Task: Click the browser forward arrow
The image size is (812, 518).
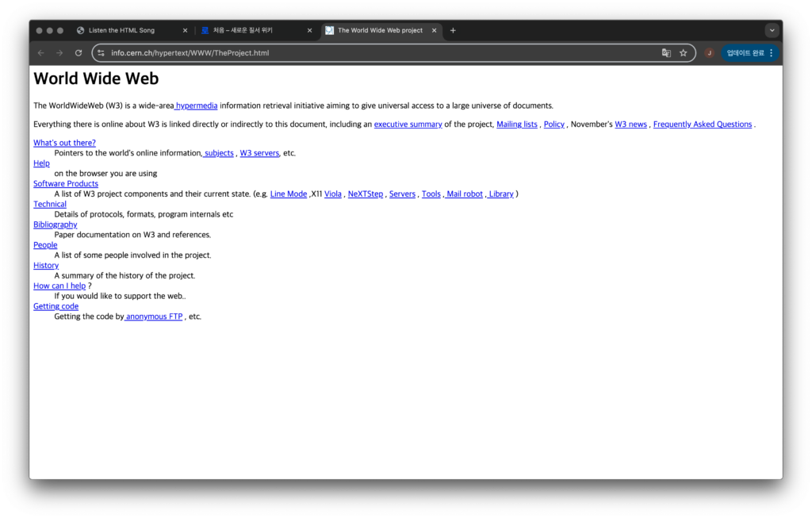Action: (x=59, y=53)
